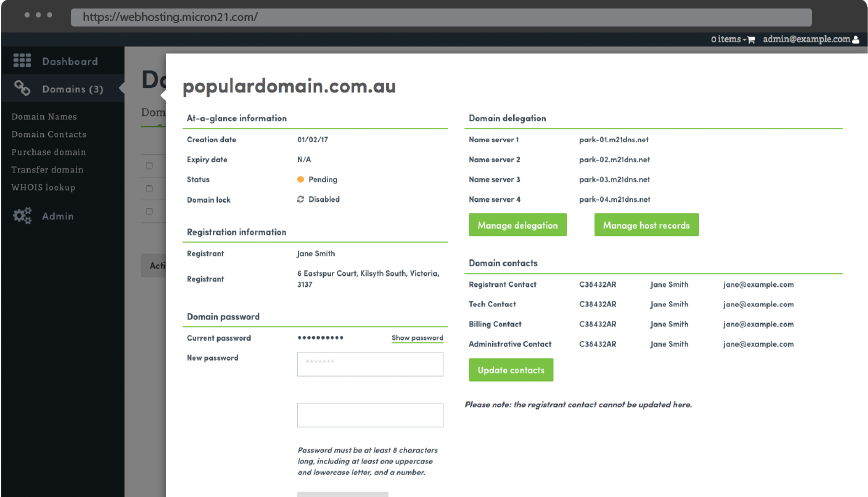Click the 0 items cart text
Screen dimensions: 868x497
pos(726,39)
